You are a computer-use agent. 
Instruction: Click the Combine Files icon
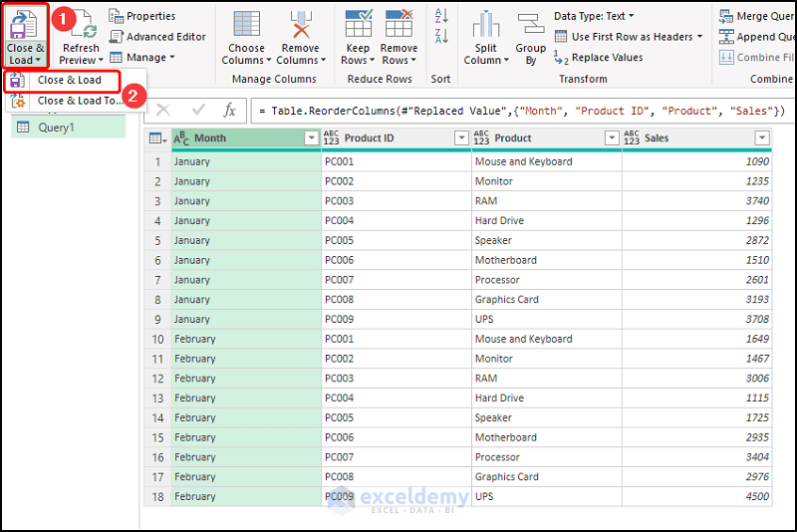click(x=726, y=58)
